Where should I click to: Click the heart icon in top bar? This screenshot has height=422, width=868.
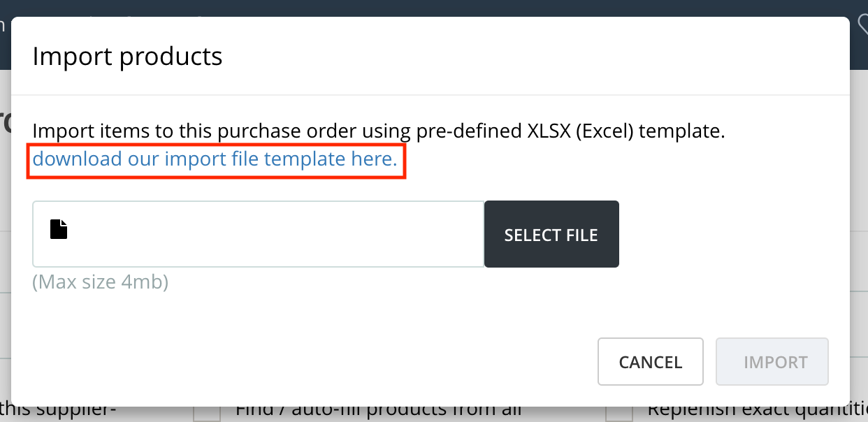pos(862,24)
